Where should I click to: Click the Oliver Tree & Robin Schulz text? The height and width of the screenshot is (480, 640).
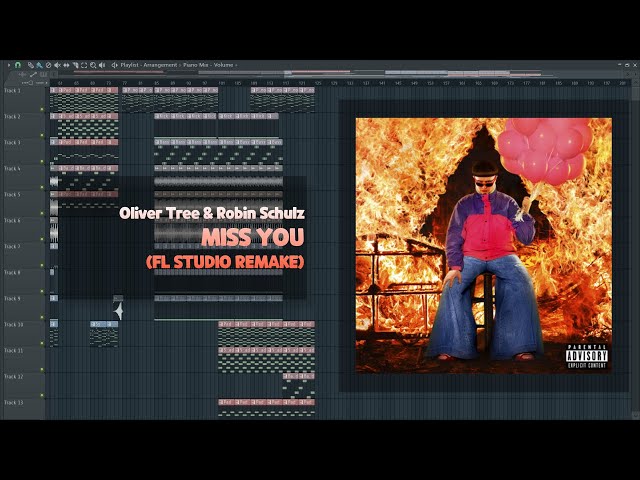[x=212, y=213]
